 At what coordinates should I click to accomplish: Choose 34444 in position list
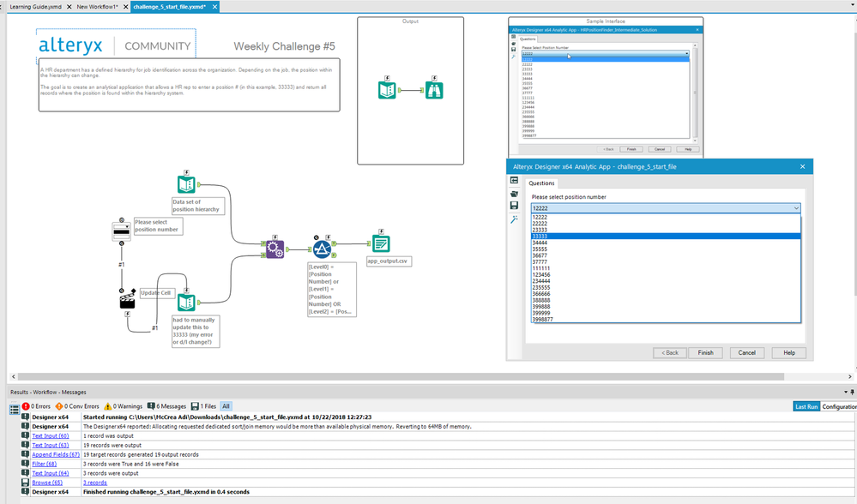click(666, 243)
